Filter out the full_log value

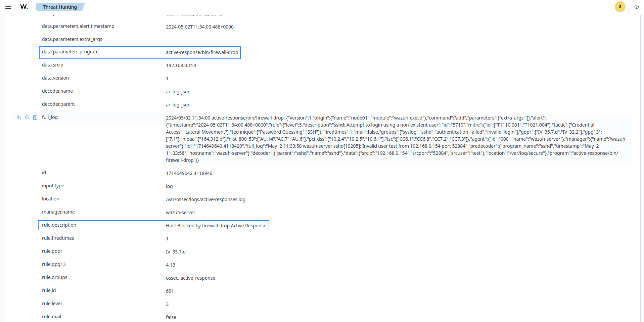pyautogui.click(x=27, y=118)
